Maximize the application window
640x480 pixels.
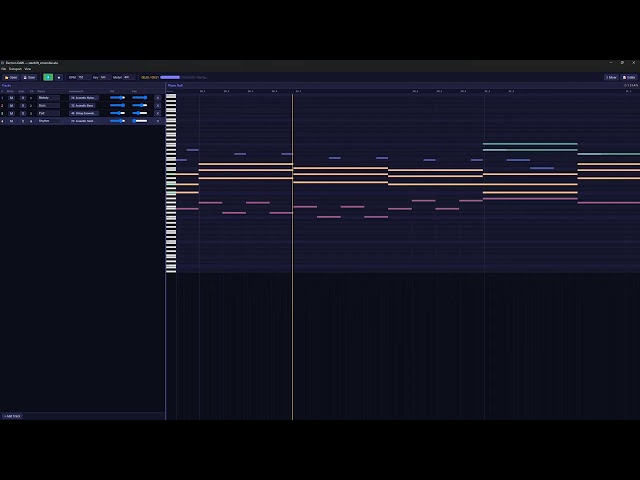pos(622,63)
